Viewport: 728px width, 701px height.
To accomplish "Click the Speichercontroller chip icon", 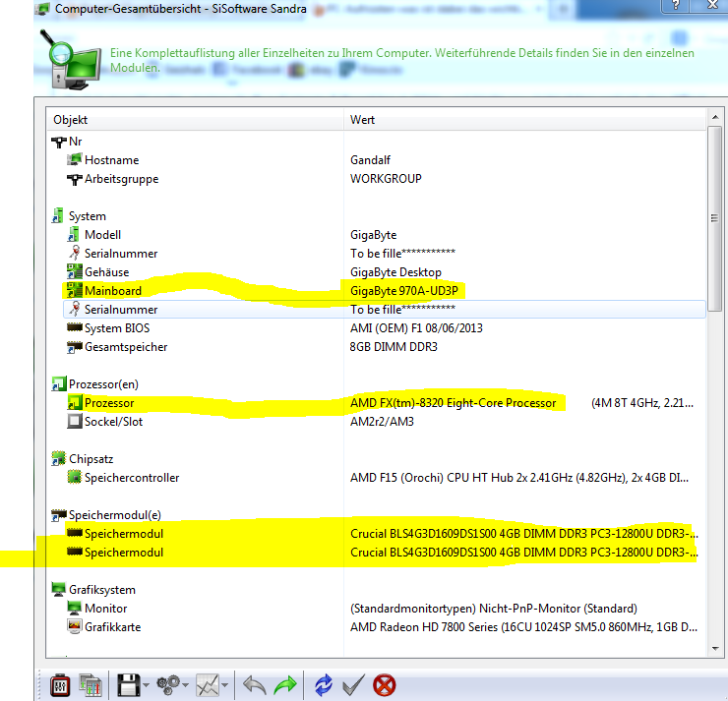I will (x=75, y=477).
